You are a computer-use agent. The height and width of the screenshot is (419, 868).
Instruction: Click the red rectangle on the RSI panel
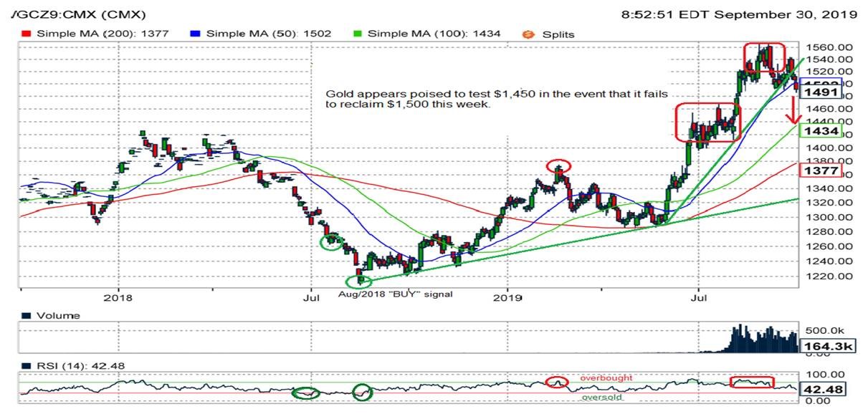[x=752, y=382]
